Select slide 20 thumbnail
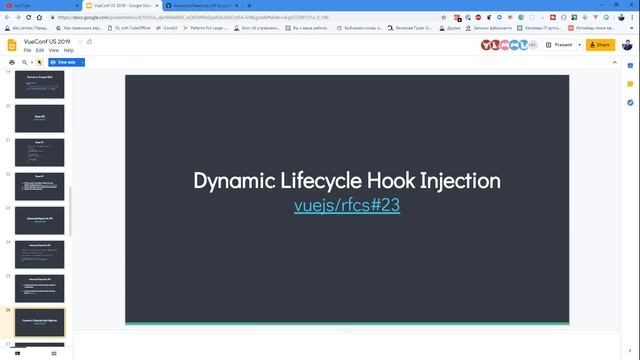The height and width of the screenshot is (360, 640). [x=40, y=118]
